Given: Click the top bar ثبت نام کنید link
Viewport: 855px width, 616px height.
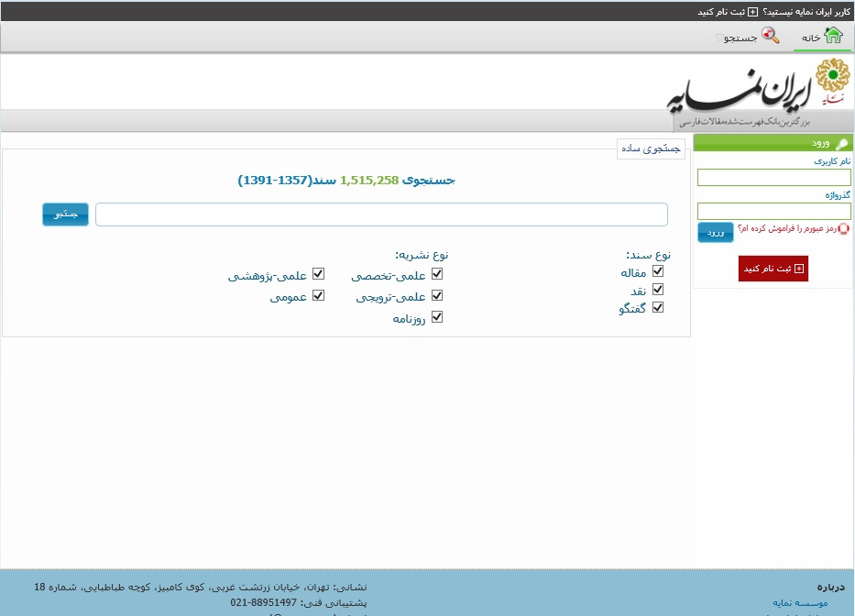Looking at the screenshot, I should [722, 12].
